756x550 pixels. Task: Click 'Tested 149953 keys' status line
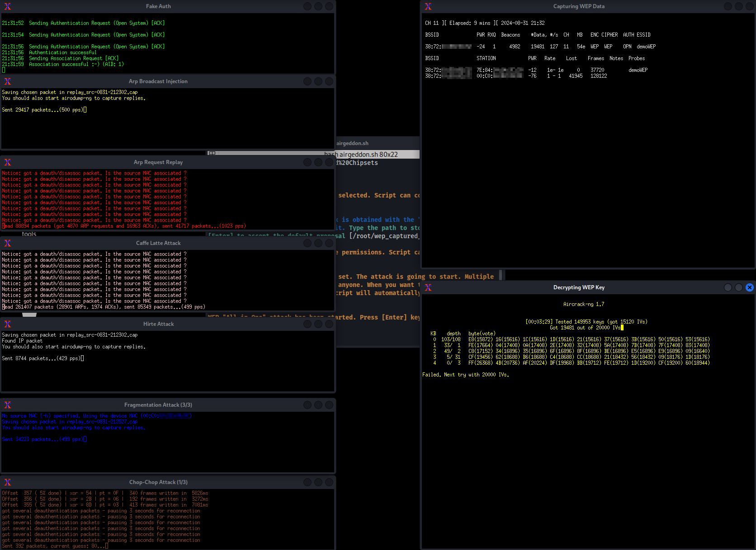tap(586, 322)
